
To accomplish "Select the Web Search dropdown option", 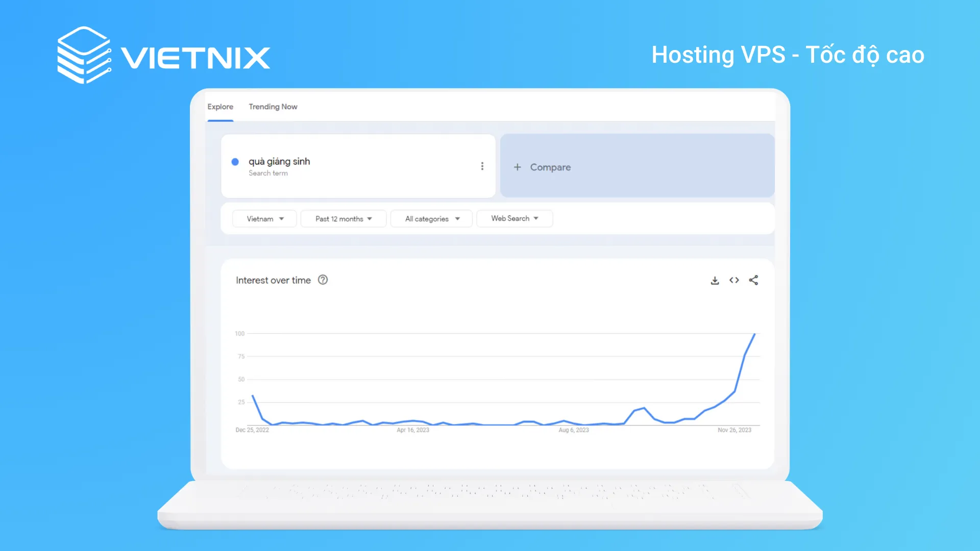I will [513, 218].
